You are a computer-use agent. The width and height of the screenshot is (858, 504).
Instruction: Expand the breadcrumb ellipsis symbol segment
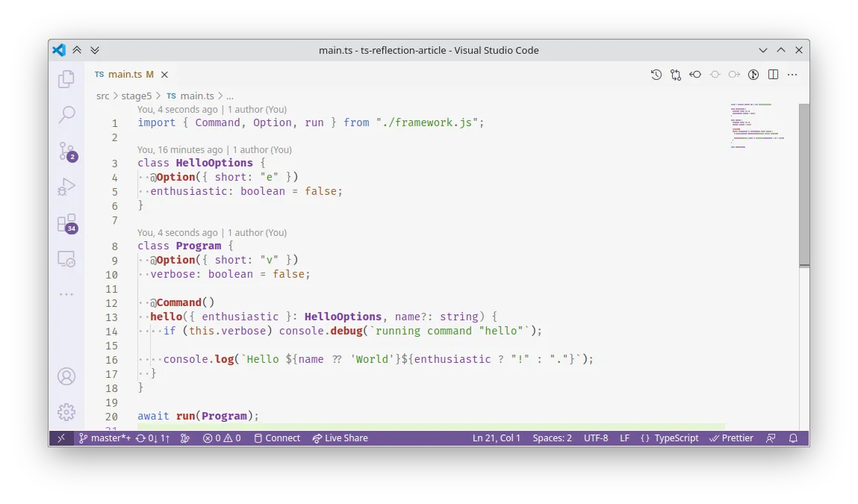pyautogui.click(x=230, y=96)
